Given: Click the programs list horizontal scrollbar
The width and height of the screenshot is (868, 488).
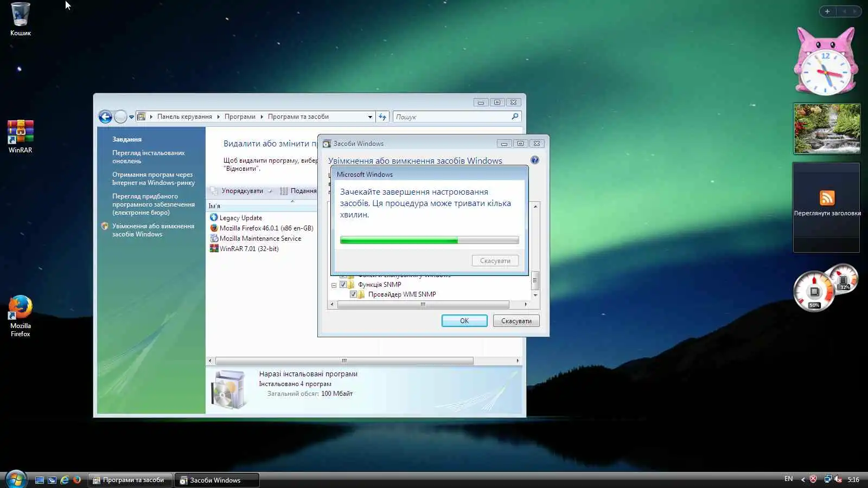Looking at the screenshot, I should click(344, 361).
